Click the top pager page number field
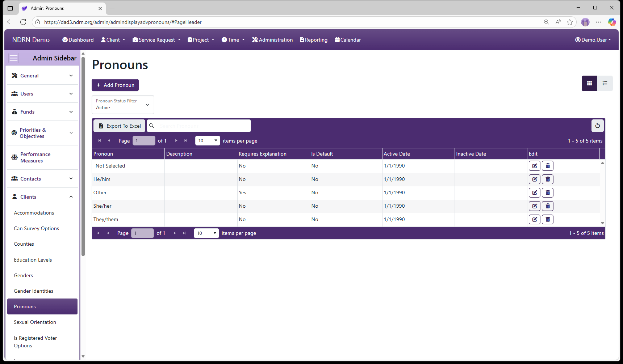 (x=144, y=141)
